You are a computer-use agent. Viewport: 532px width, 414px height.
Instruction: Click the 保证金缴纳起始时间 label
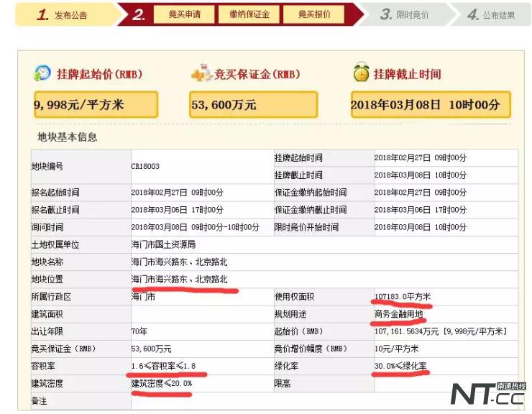311,193
